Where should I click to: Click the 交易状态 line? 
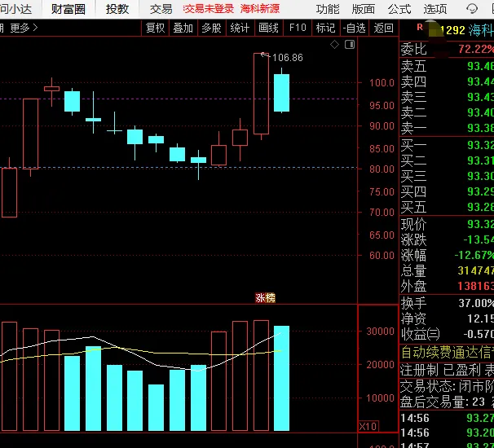447,386
